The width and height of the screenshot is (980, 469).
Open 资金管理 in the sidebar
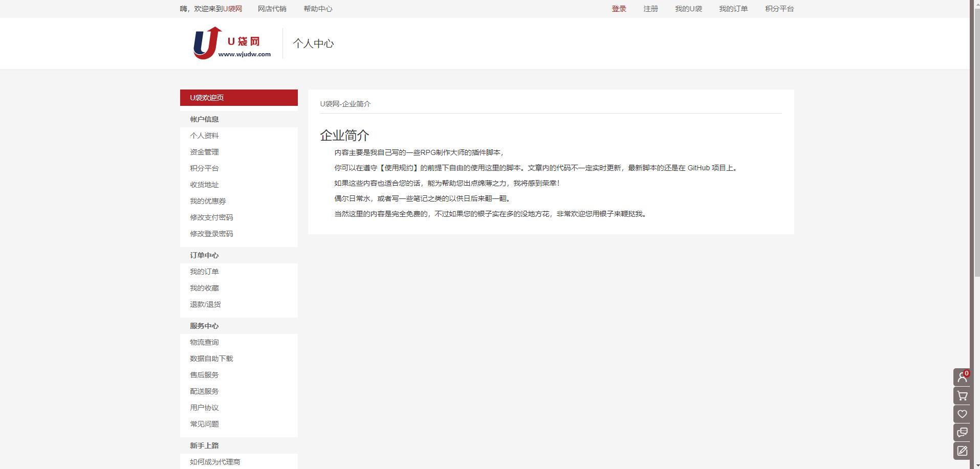click(204, 152)
